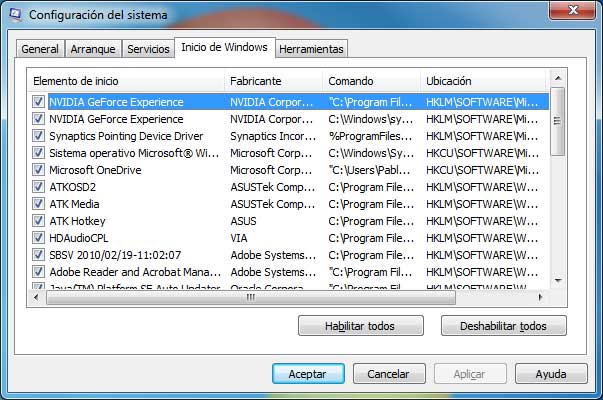Uncheck SBSV 2010/02/19-11:02:07 item

pos(38,255)
